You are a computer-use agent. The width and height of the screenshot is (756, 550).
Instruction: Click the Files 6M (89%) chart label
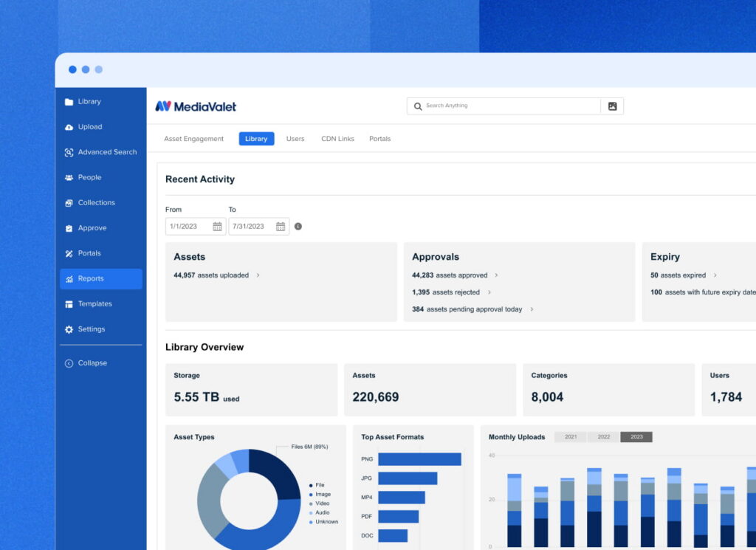click(309, 447)
